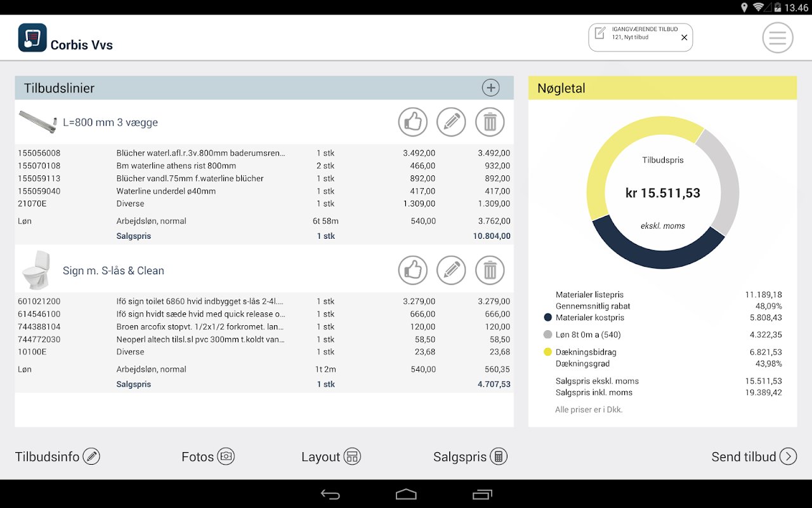Approve the Sign m. S-lås & Clean item
This screenshot has width=812, height=508.
[x=413, y=271]
